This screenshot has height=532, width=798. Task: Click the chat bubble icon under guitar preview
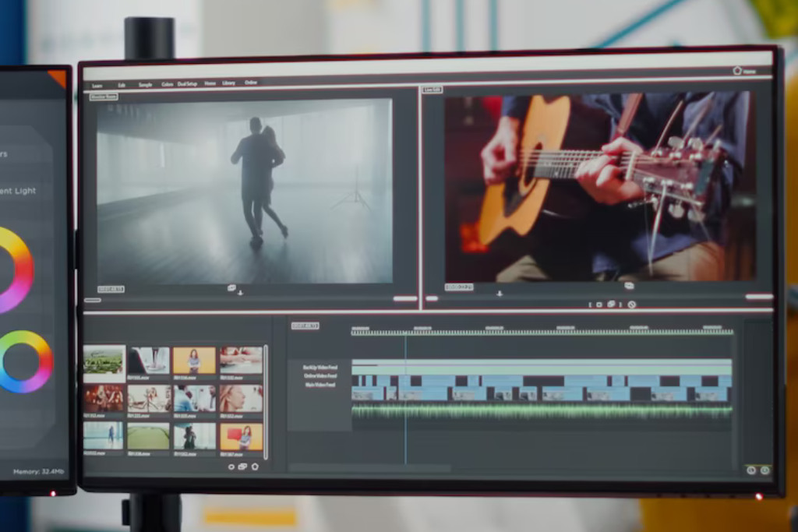pyautogui.click(x=629, y=286)
